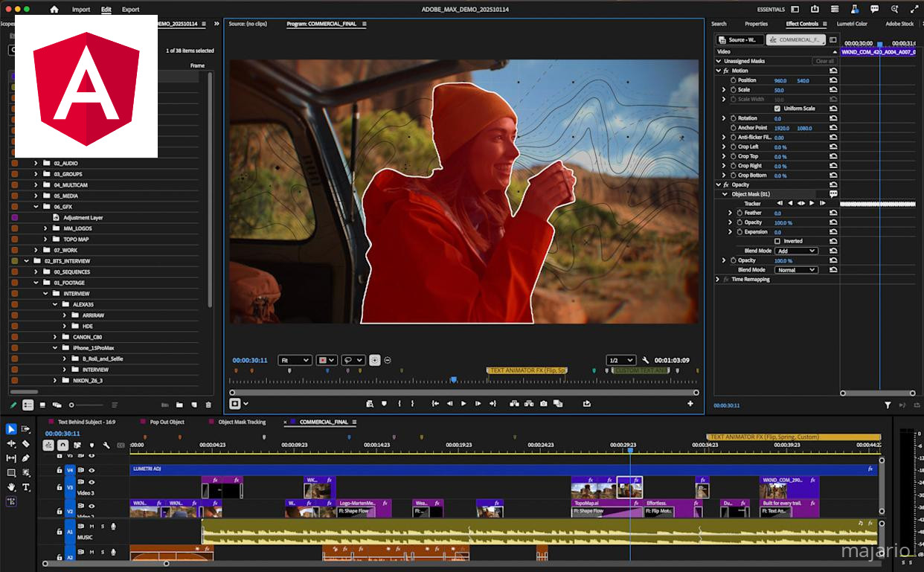Open timeline display settings wrench
Screen dimensions: 924x572
tap(106, 446)
